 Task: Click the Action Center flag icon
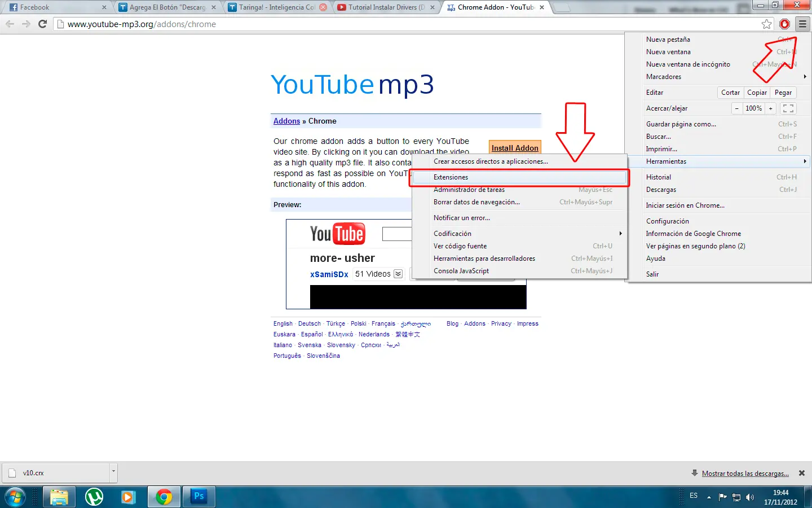(x=723, y=497)
